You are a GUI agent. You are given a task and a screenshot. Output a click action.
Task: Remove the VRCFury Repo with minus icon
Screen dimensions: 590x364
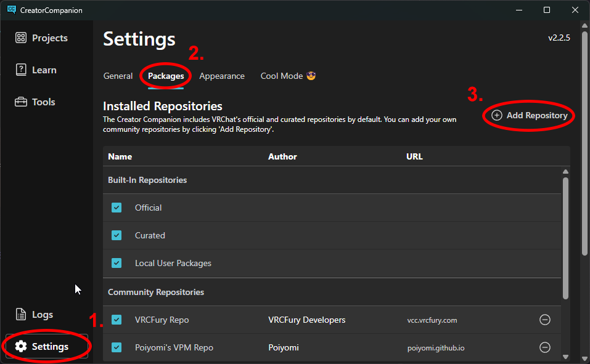click(544, 320)
